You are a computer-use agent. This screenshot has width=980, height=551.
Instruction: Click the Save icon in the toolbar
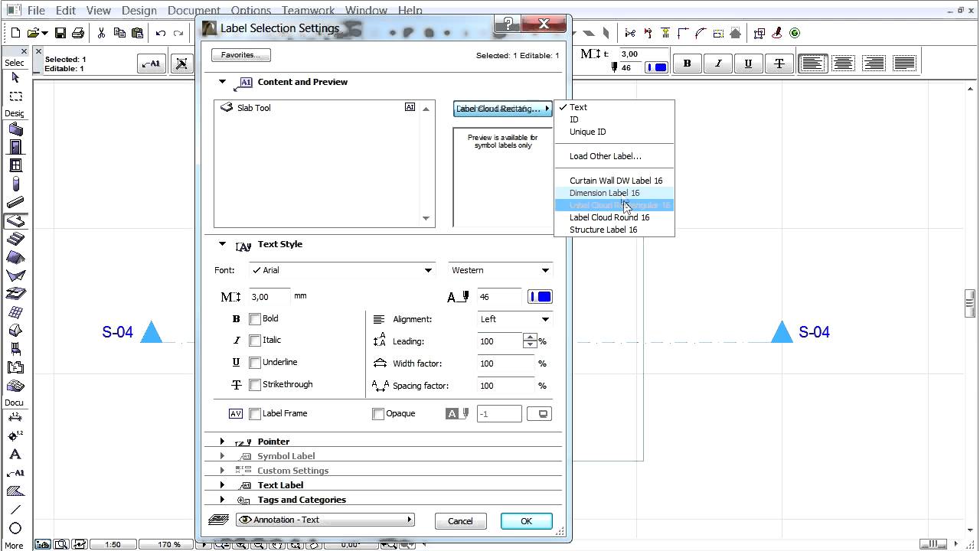[60, 33]
